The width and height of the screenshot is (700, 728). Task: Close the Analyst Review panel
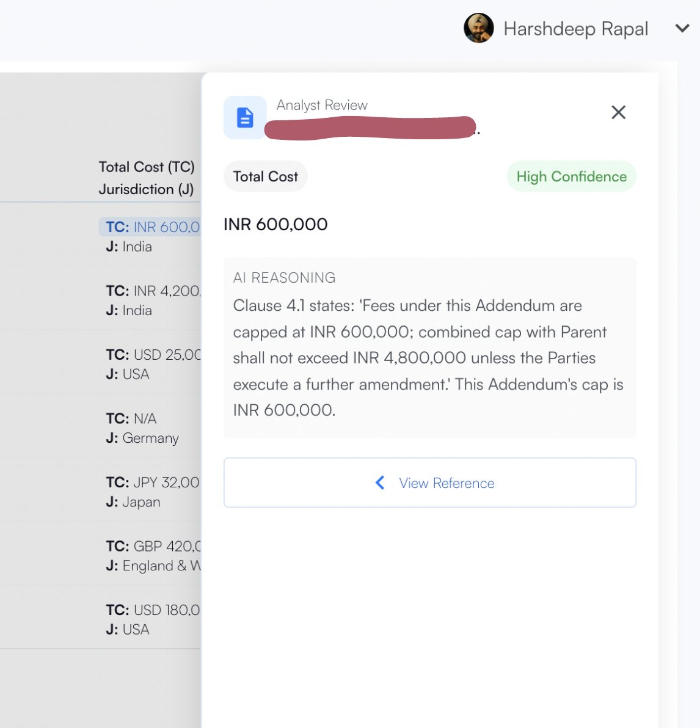coord(618,112)
